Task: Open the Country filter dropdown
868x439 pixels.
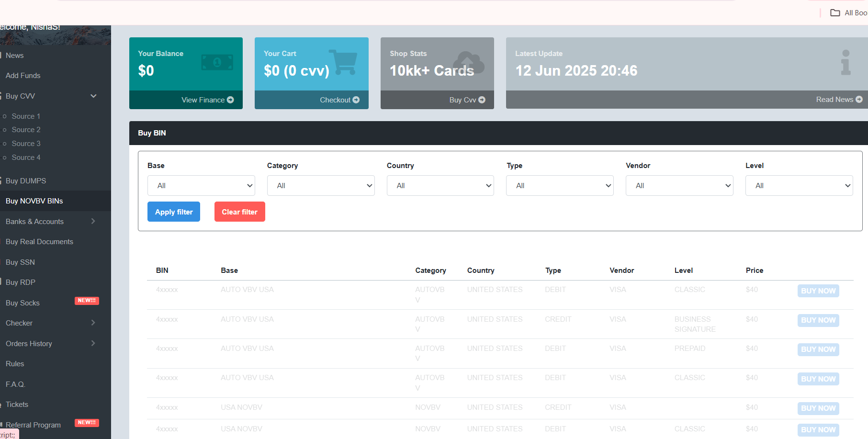Action: [x=440, y=185]
